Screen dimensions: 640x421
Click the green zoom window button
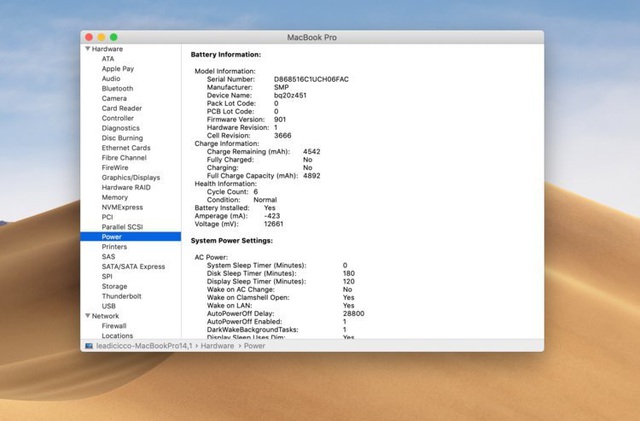114,37
